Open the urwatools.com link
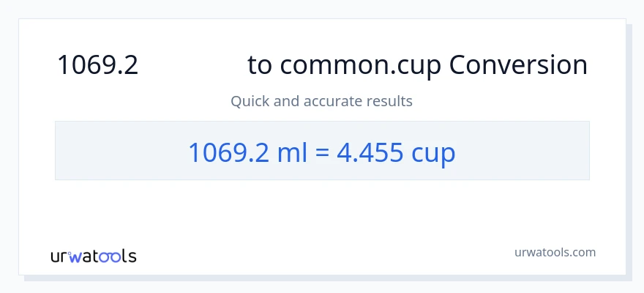The height and width of the screenshot is (293, 644). pyautogui.click(x=554, y=252)
